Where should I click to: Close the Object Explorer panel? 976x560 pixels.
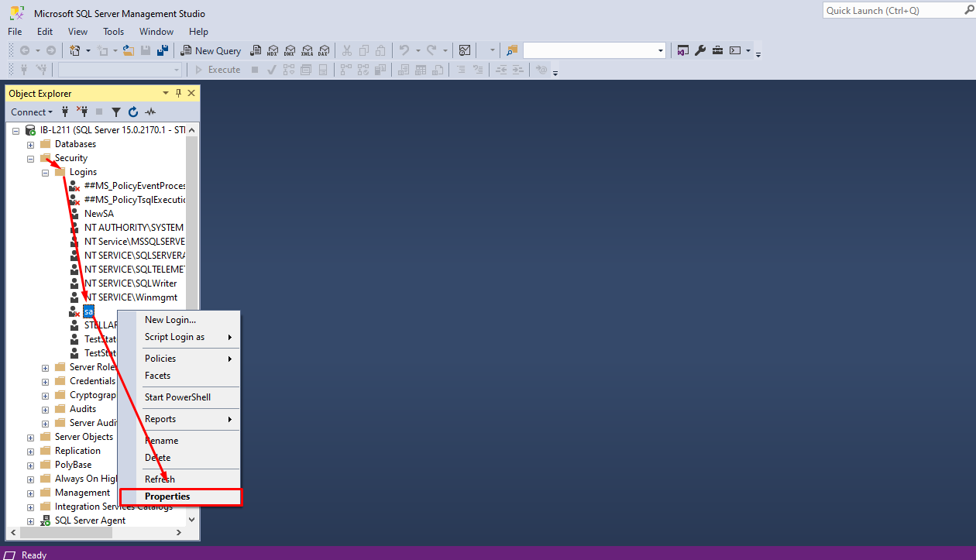point(191,93)
